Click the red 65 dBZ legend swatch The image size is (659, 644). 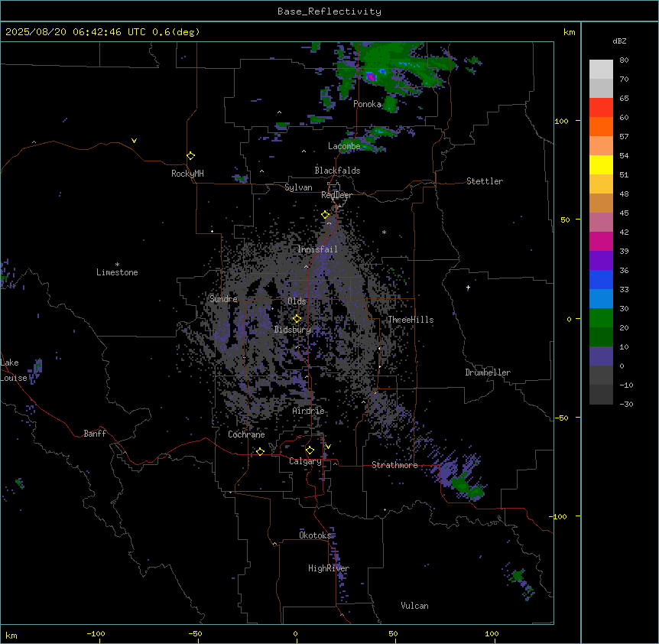point(601,107)
